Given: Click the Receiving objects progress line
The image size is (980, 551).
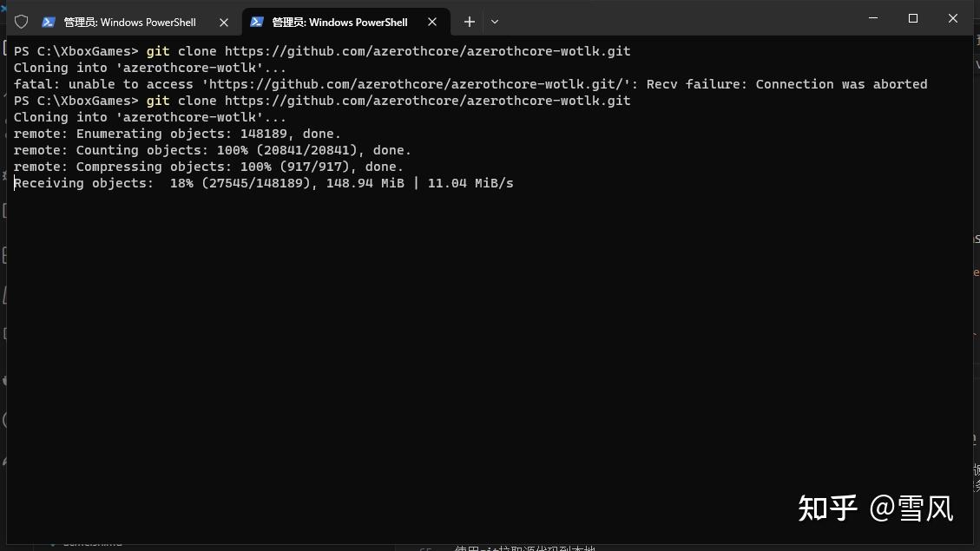Looking at the screenshot, I should point(264,183).
